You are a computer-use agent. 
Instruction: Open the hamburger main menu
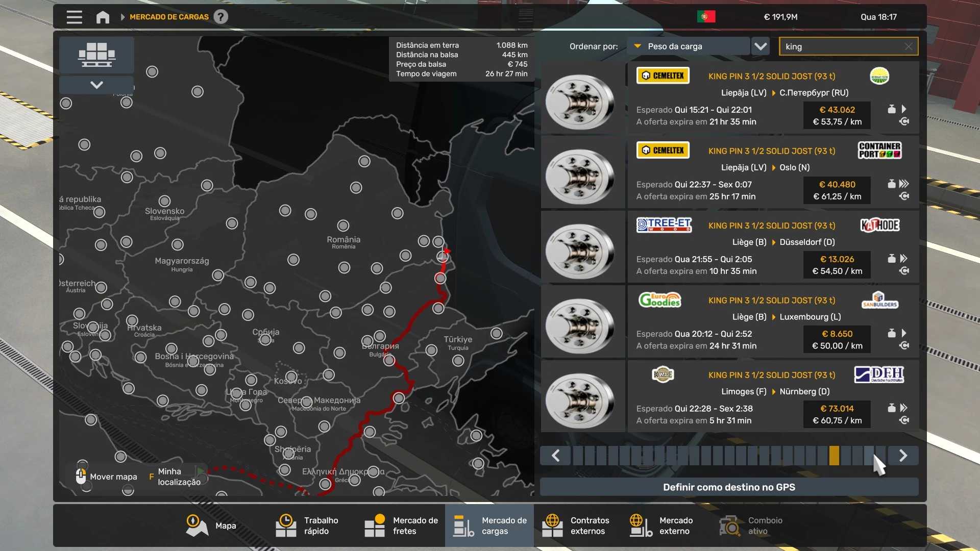pyautogui.click(x=74, y=17)
